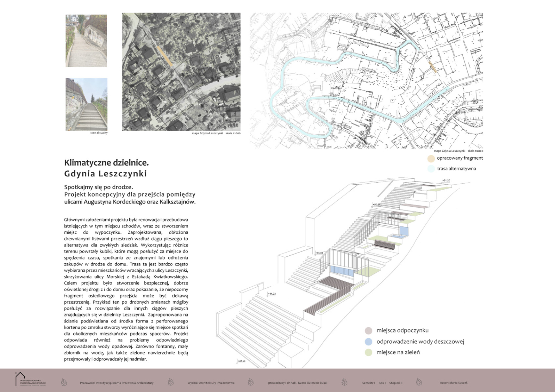555x392 pixels.
Task: Click the grayscale aerial map of Gdynia Leszczynki
Action: [x=181, y=72]
